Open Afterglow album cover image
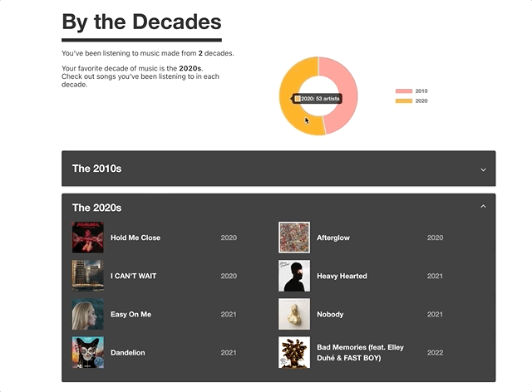This screenshot has width=532, height=392. coord(294,238)
